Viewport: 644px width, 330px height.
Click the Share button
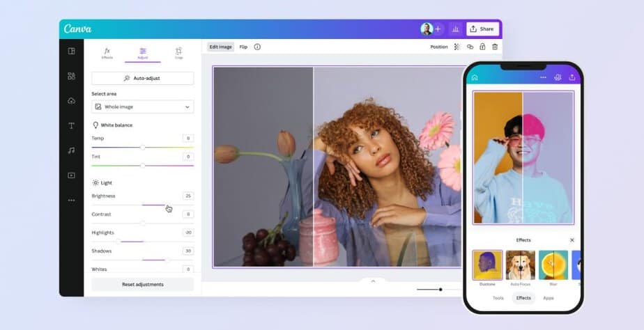point(482,29)
